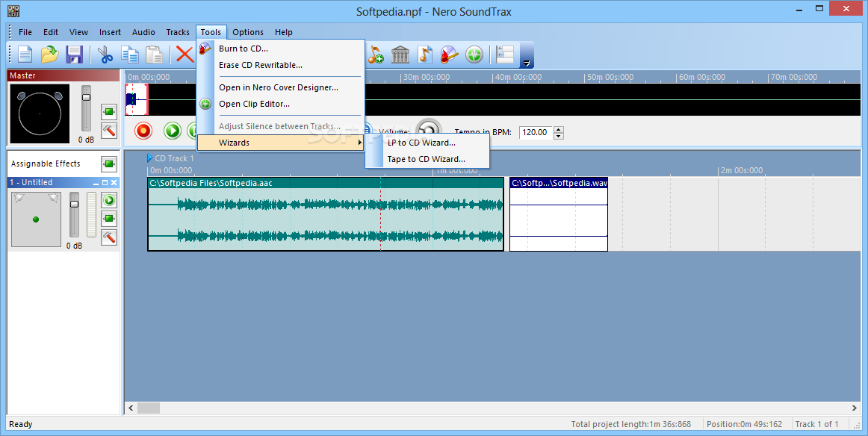Click the Total project length status entry
The height and width of the screenshot is (436, 868).
[631, 424]
